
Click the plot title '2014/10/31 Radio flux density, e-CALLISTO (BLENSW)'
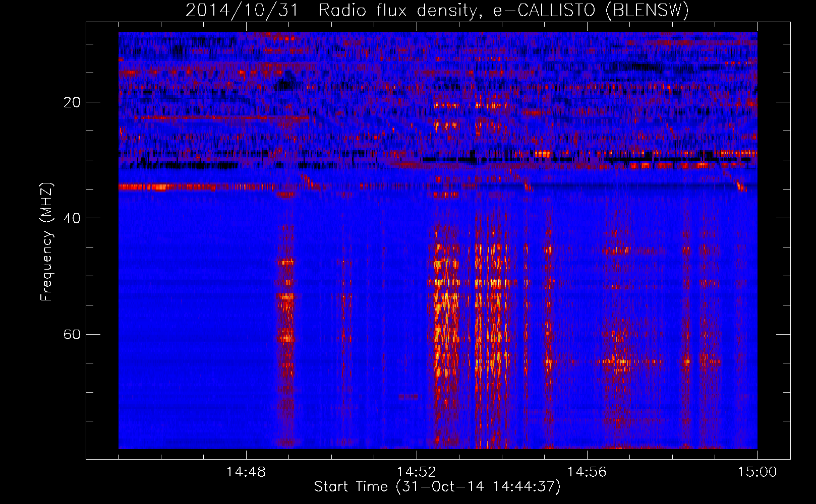click(x=437, y=10)
